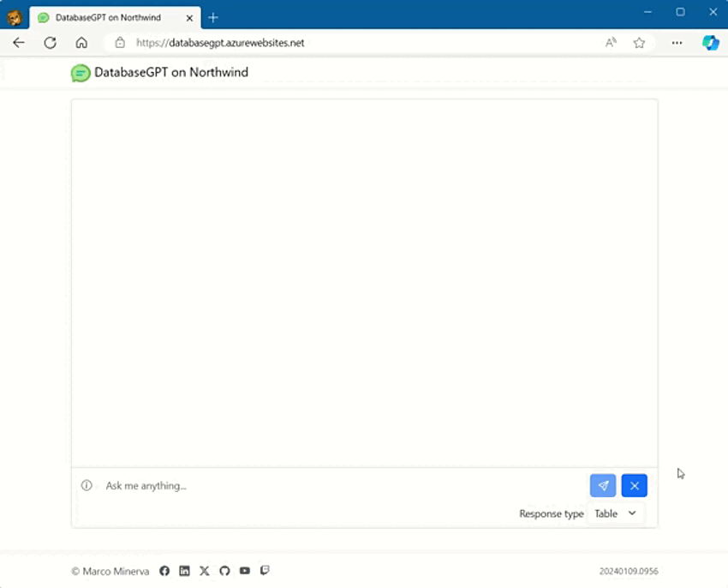Click the © Marco Minerva footer text

[110, 571]
